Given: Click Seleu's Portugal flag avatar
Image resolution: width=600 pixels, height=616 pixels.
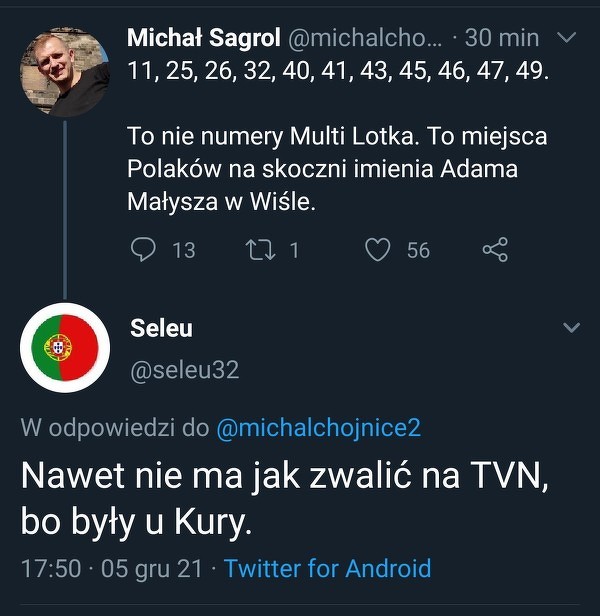Looking at the screenshot, I should click(x=65, y=346).
